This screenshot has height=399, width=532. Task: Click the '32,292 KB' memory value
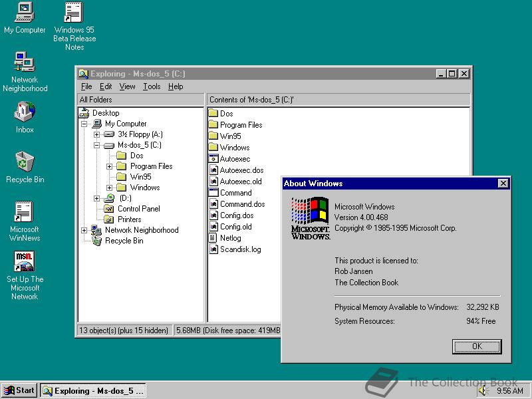point(483,307)
